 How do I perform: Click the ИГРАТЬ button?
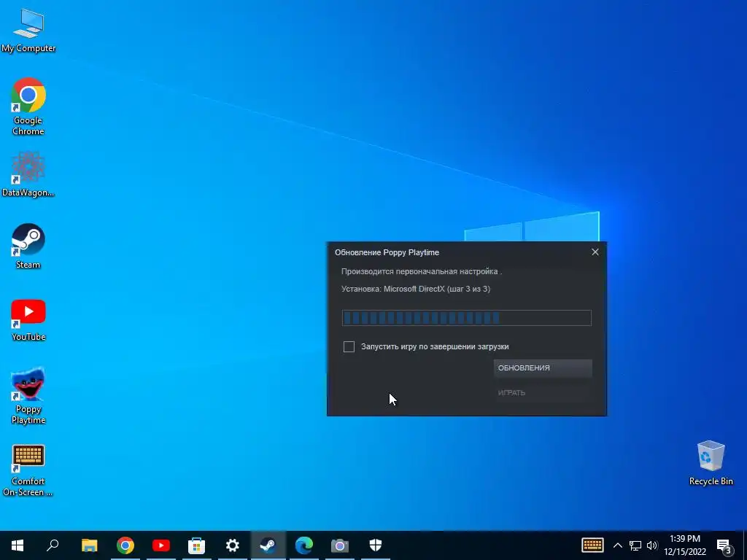coord(543,393)
